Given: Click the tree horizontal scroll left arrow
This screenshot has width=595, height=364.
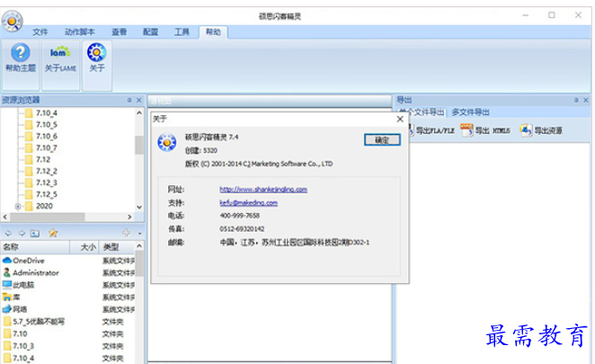Looking at the screenshot, I should tap(4, 217).
